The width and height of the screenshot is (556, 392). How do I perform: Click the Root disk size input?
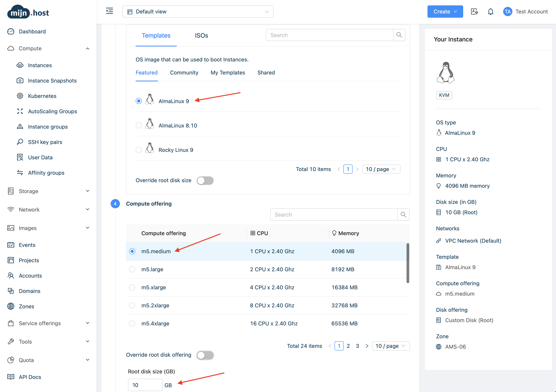(145, 385)
